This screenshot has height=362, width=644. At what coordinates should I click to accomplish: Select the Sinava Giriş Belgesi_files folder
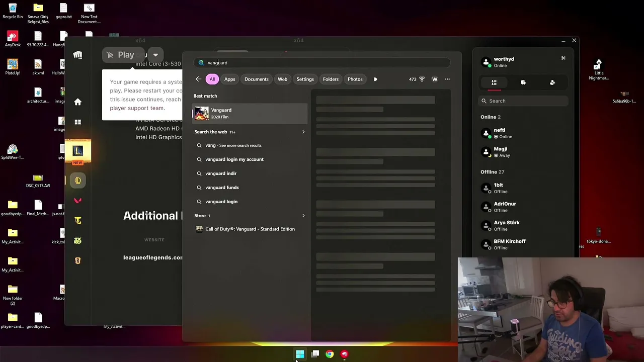(38, 14)
